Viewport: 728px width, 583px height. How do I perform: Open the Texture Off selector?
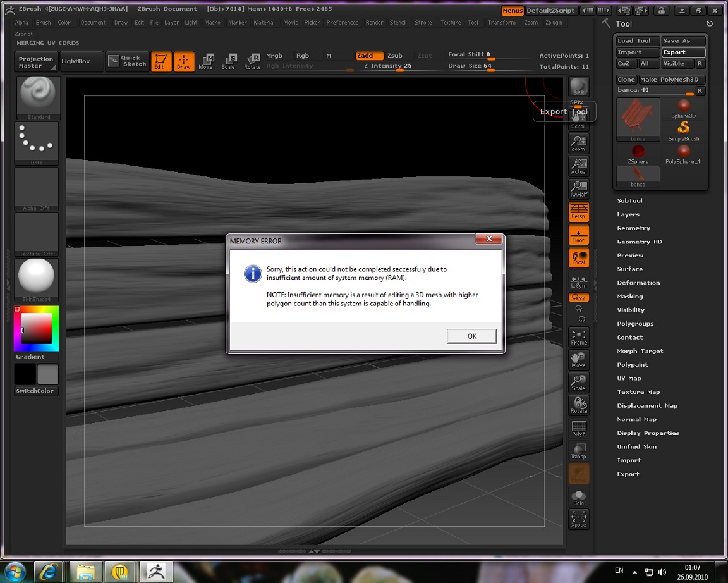pos(37,235)
